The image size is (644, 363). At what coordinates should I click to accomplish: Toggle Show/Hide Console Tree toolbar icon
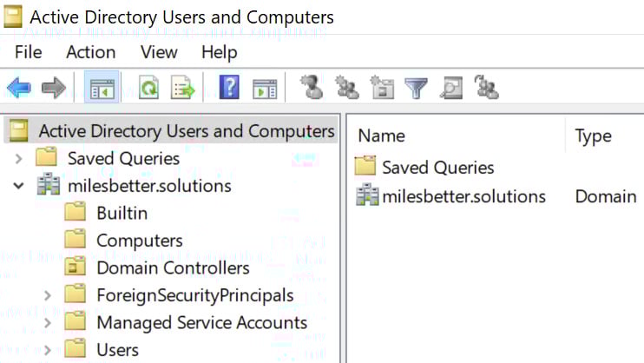click(x=102, y=87)
